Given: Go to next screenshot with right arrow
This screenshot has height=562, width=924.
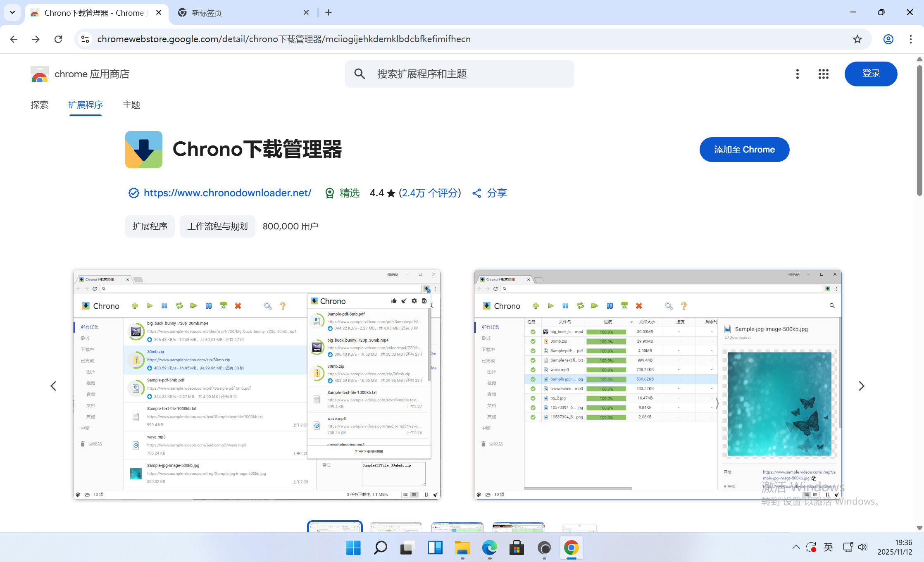Looking at the screenshot, I should [861, 386].
